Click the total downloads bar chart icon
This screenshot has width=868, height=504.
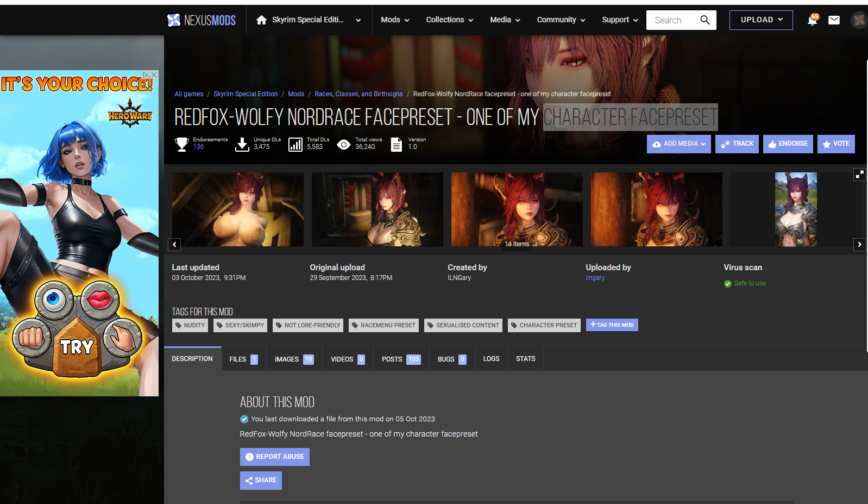pyautogui.click(x=295, y=144)
